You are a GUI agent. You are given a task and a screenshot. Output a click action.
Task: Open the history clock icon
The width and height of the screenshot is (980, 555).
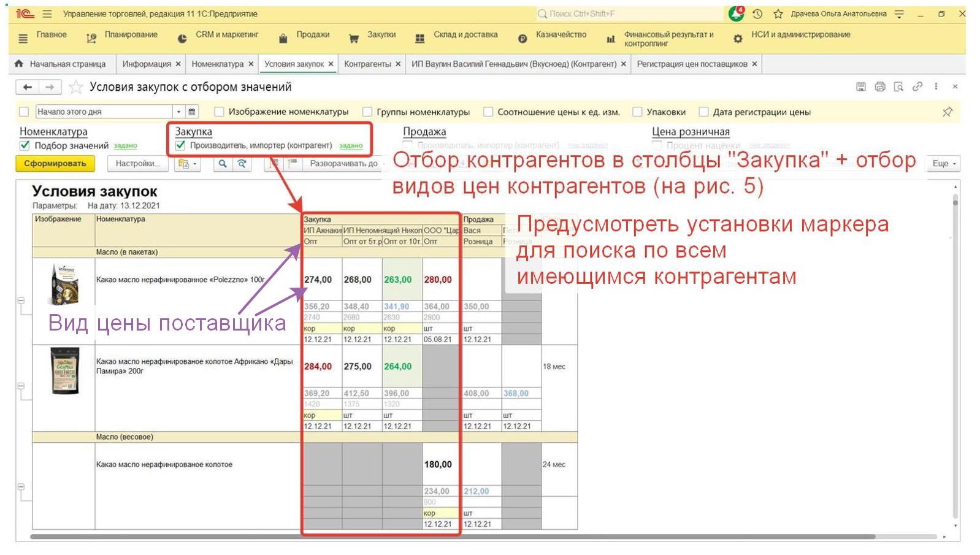tap(757, 13)
